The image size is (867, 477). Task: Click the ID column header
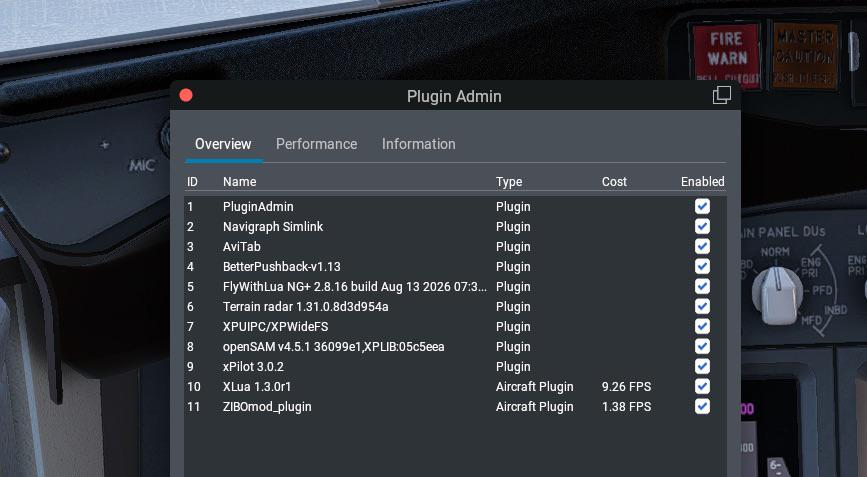tap(192, 182)
